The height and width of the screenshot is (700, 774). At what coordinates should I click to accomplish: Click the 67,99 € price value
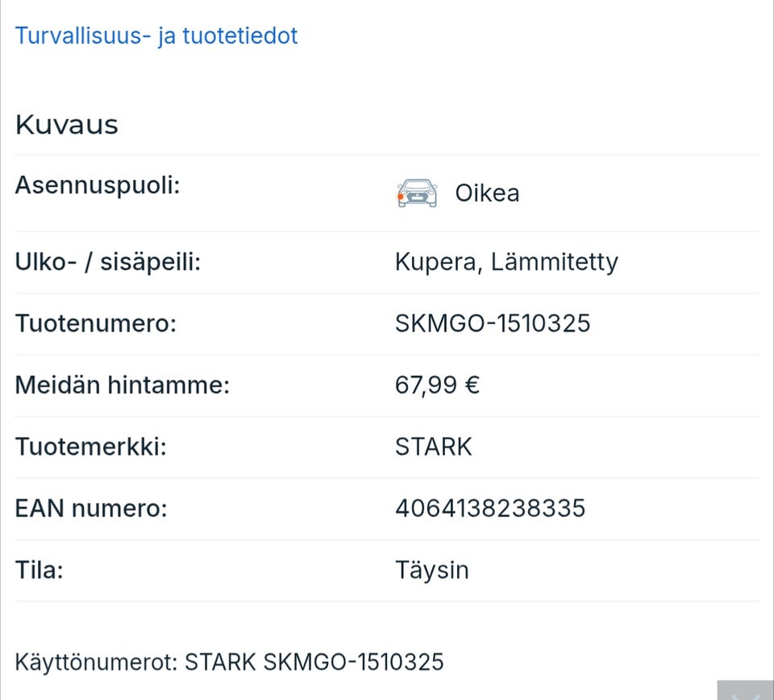437,385
